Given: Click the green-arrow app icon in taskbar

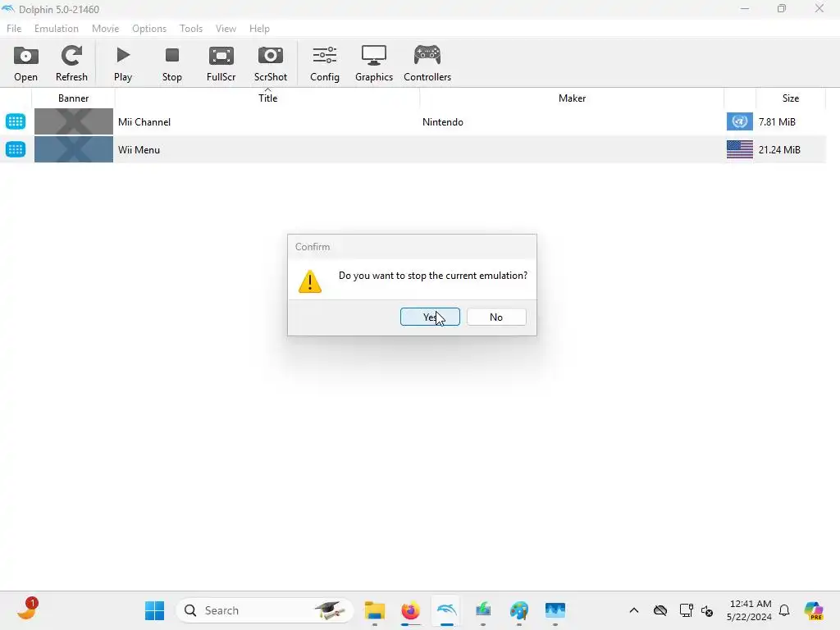Looking at the screenshot, I should pos(482,610).
